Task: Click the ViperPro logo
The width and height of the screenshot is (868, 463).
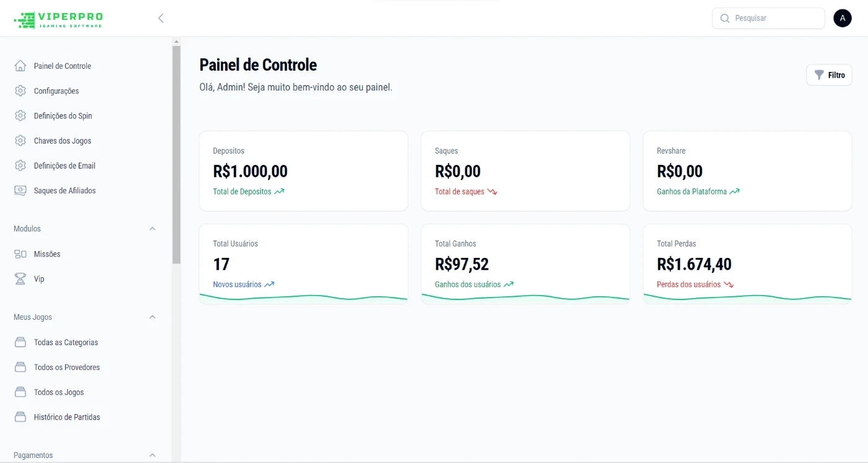Action: (58, 19)
